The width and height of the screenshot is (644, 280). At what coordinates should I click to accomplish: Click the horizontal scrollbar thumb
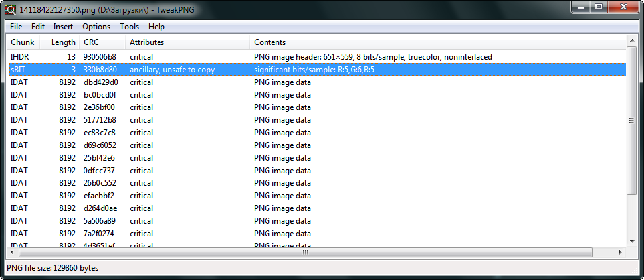pyautogui.click(x=306, y=253)
